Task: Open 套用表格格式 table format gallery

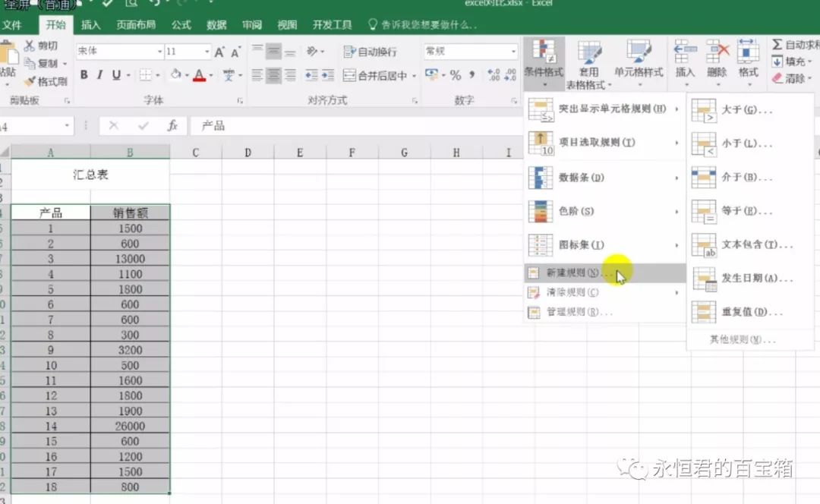Action: (589, 65)
